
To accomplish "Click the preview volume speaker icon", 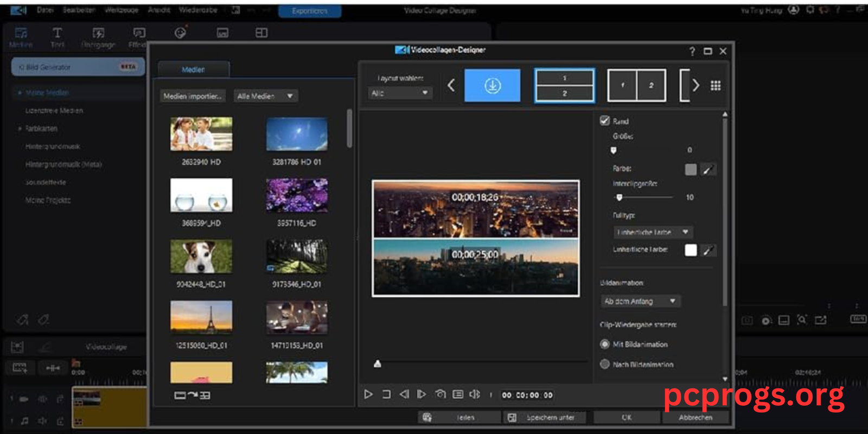I will (x=475, y=394).
